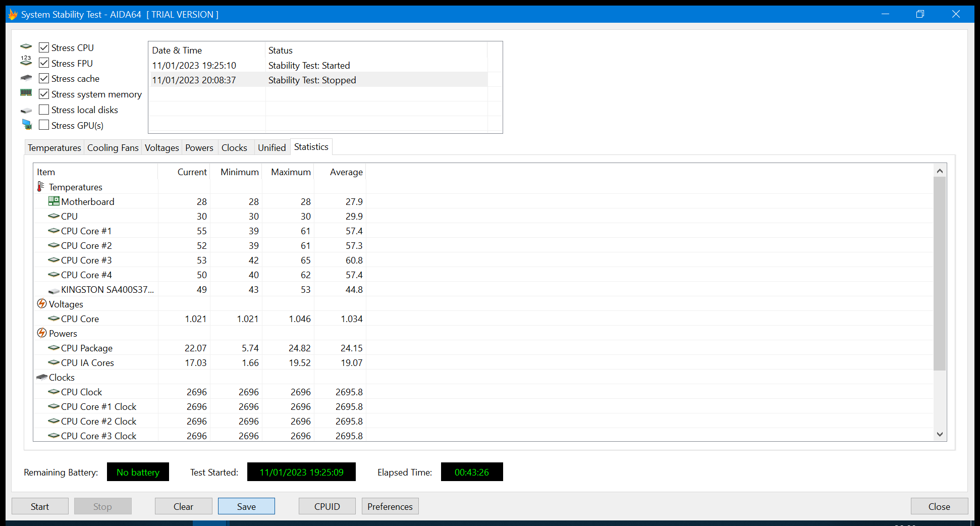The width and height of the screenshot is (980, 526).
Task: Click the statistics list scrollbar thumb
Action: pos(940,274)
